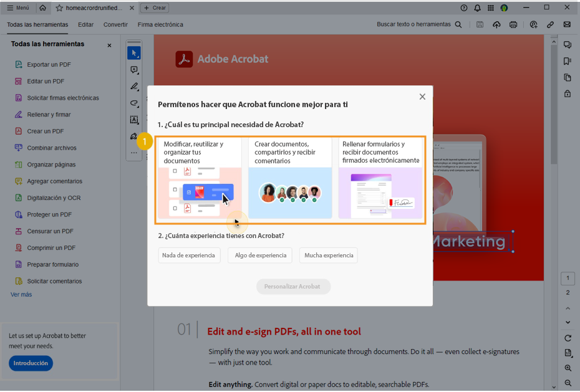This screenshot has width=580, height=392.
Task: Copy a shareable link with the link icon
Action: tap(549, 24)
